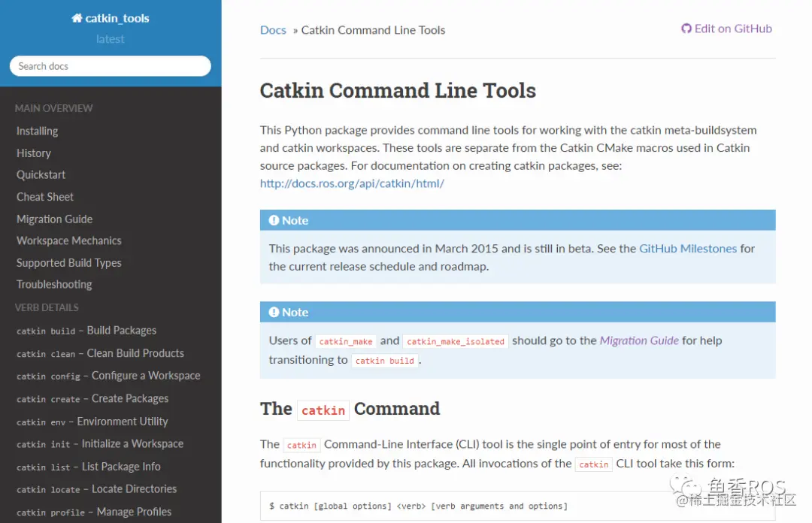Open the Troubleshooting page

point(54,284)
